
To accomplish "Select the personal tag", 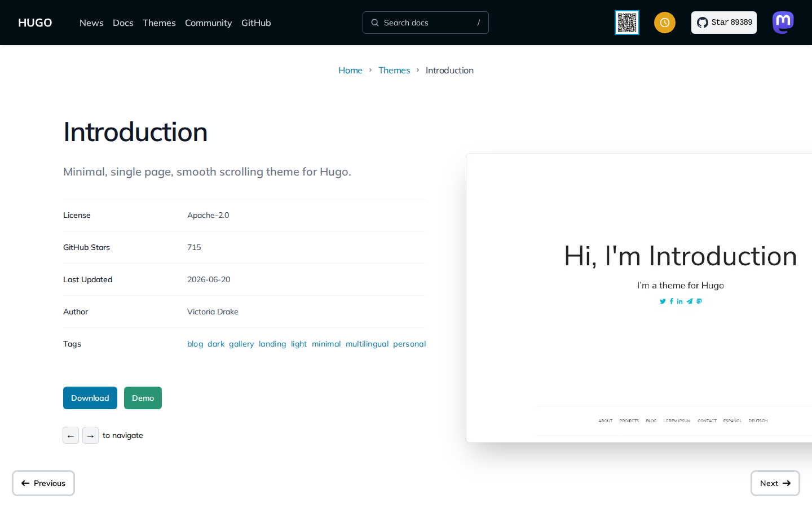I will click(x=409, y=344).
